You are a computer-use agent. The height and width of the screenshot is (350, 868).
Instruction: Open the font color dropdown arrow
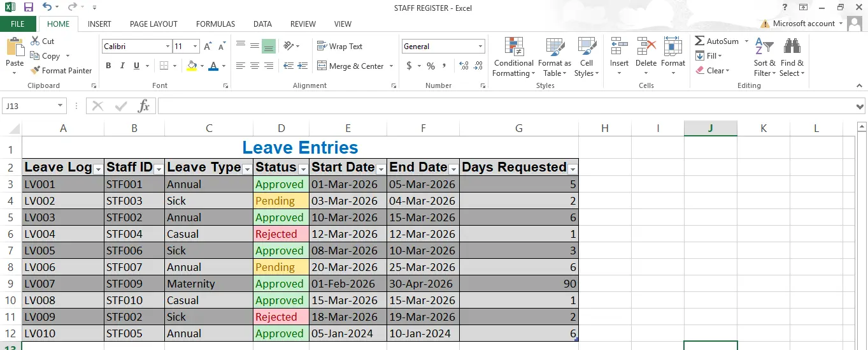(224, 66)
